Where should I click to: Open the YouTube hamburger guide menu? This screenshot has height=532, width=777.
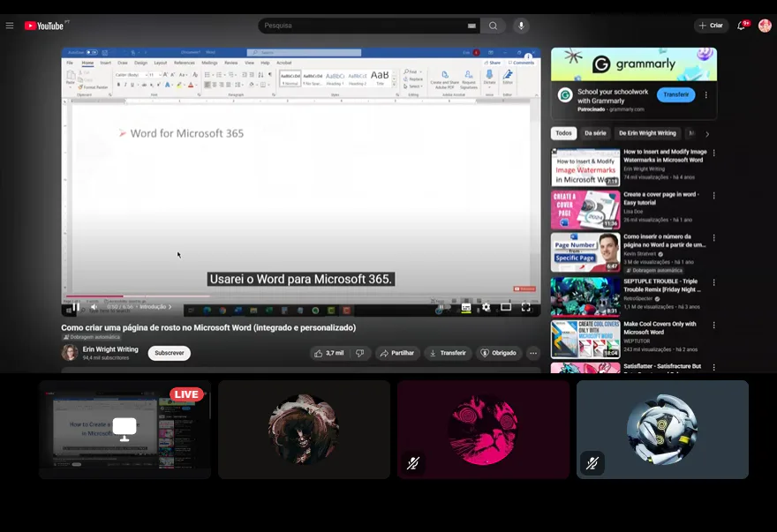tap(10, 26)
